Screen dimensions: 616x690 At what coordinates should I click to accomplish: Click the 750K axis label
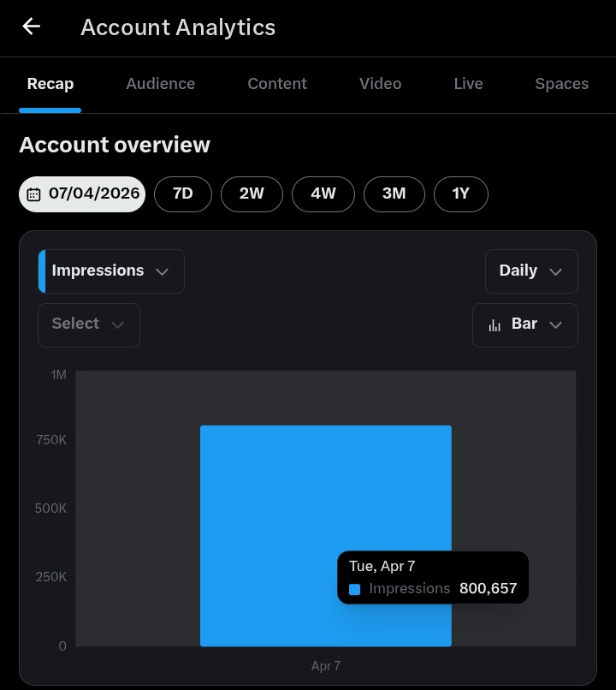pos(51,440)
